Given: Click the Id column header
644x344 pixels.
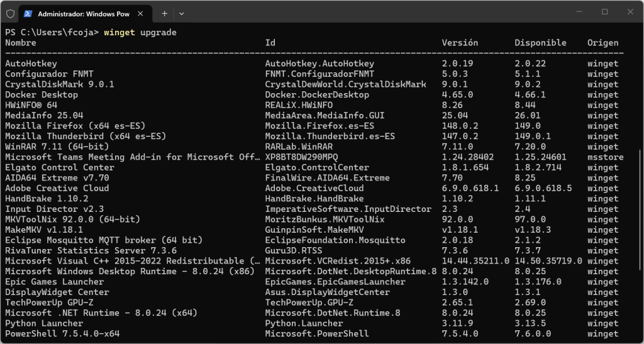Looking at the screenshot, I should coord(270,43).
